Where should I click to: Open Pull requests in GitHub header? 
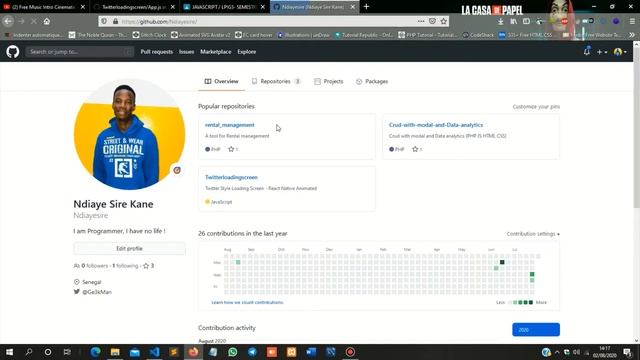coord(156,52)
